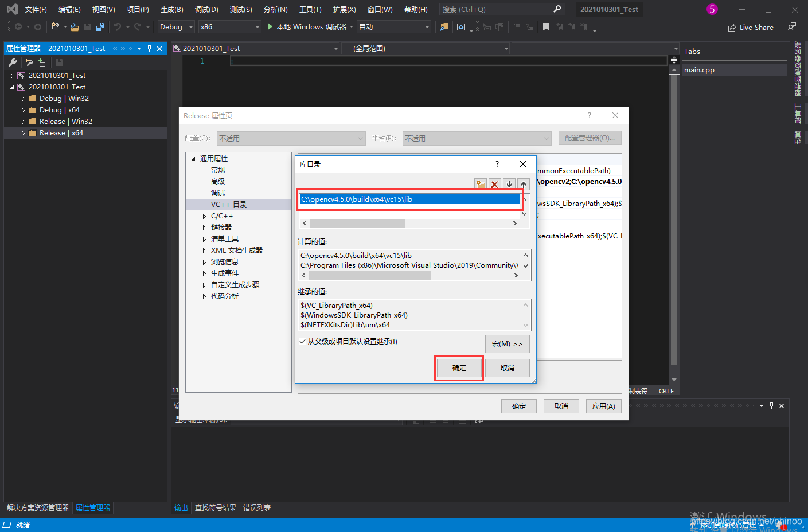
Task: Click the 搜索 (Ctrl+Q) search box
Action: pos(502,9)
